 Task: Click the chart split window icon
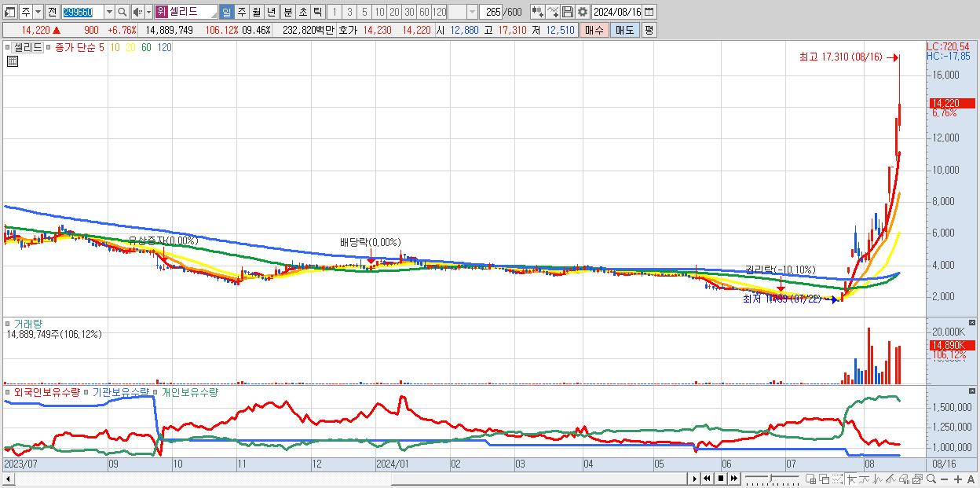pyautogui.click(x=811, y=478)
